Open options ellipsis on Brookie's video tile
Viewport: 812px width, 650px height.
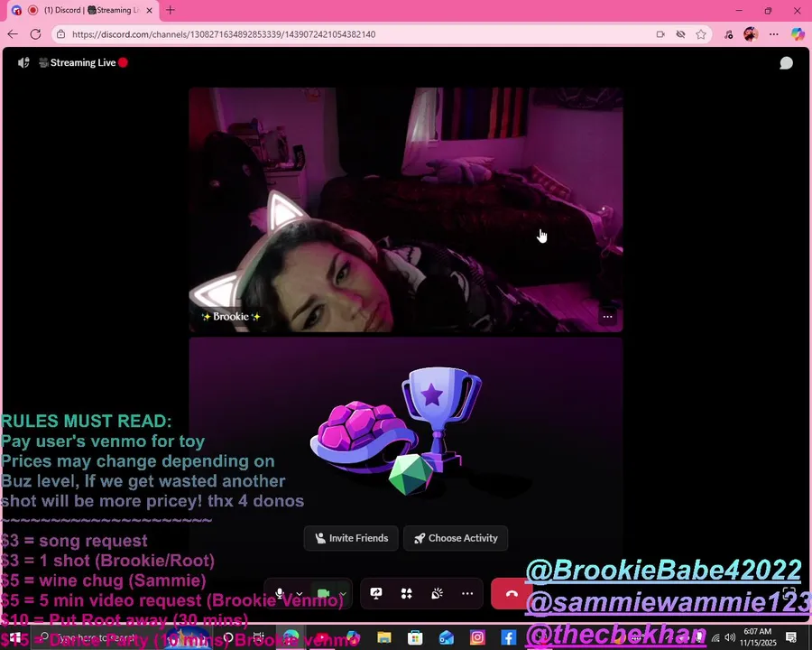point(607,316)
